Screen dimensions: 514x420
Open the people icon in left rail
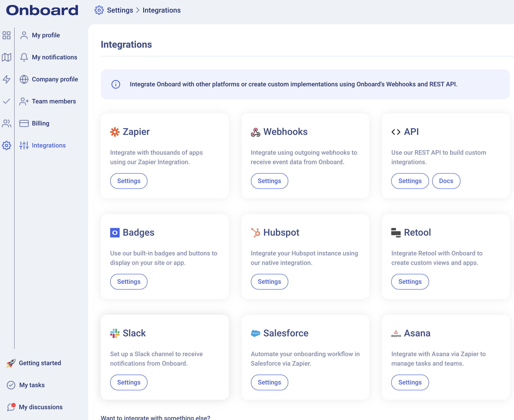pos(7,123)
